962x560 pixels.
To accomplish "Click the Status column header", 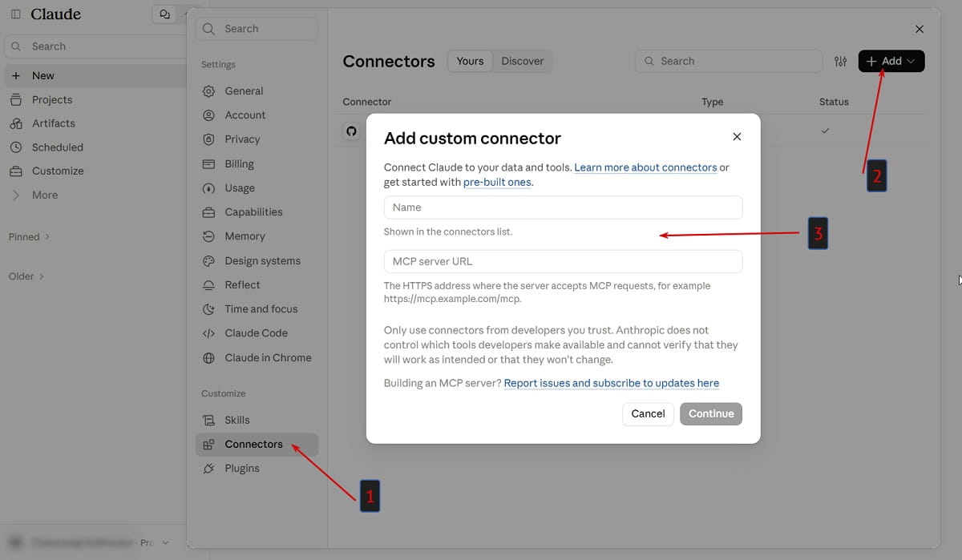I will tap(834, 102).
